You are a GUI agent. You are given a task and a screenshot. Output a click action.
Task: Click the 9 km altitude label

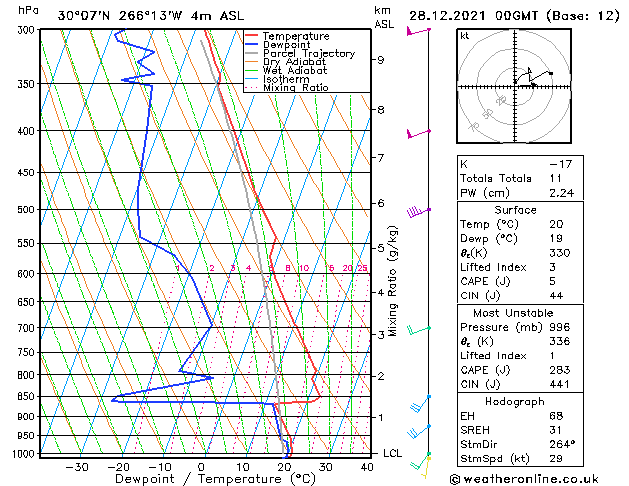coord(380,60)
